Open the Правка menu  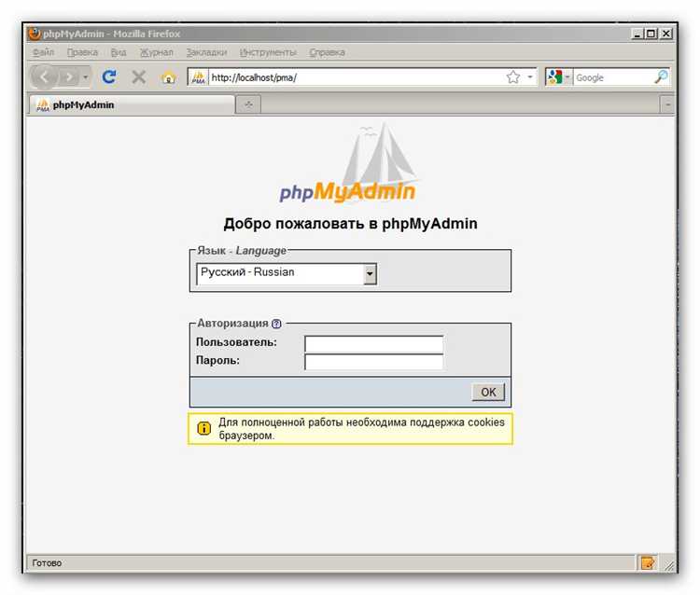tap(82, 52)
